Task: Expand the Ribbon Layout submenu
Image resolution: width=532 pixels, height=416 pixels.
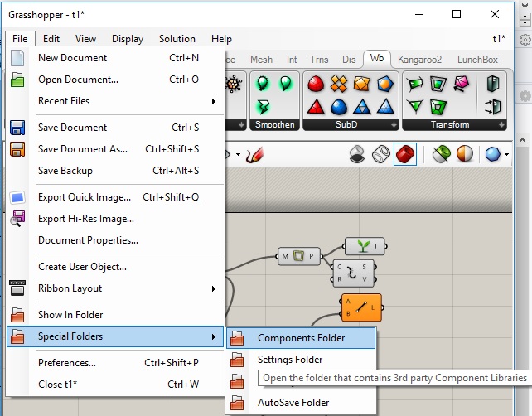Action: [x=214, y=288]
